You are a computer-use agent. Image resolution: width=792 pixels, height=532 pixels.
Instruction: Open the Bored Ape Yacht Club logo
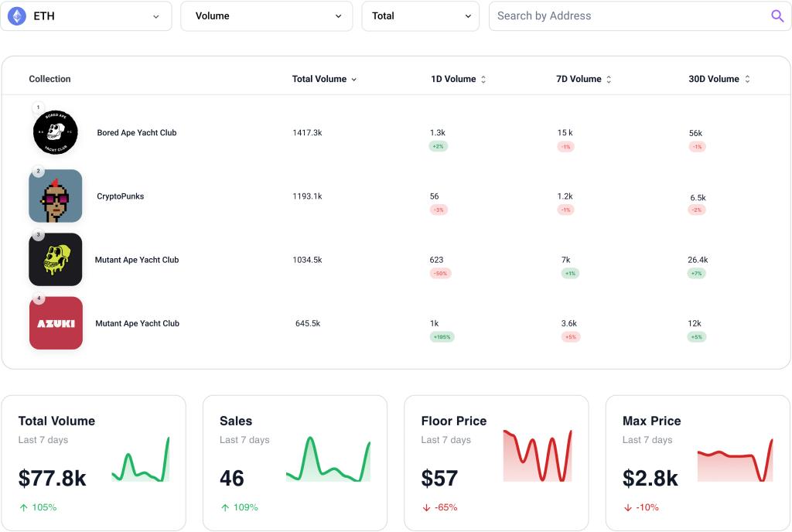[x=56, y=132]
